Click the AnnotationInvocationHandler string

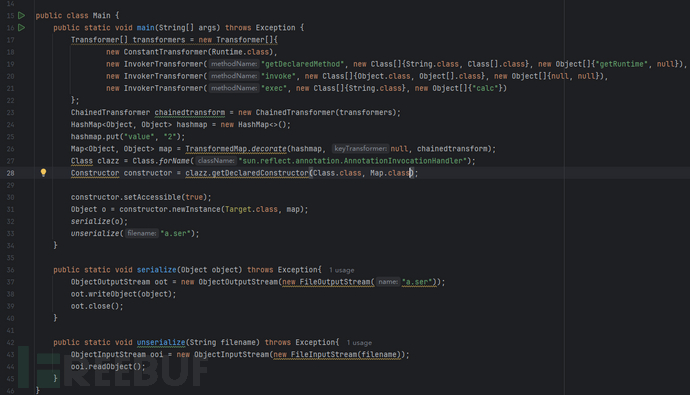[353, 161]
